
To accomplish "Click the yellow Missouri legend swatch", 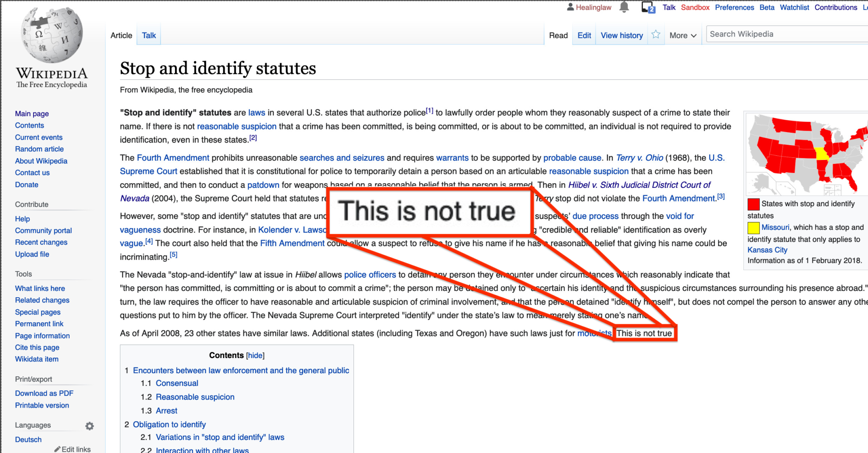I will click(x=753, y=228).
